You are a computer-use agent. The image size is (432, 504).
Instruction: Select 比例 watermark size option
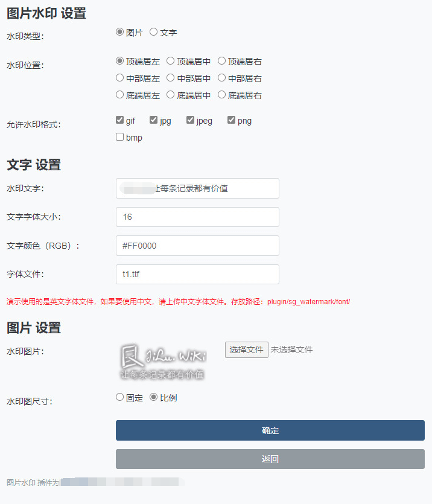153,397
